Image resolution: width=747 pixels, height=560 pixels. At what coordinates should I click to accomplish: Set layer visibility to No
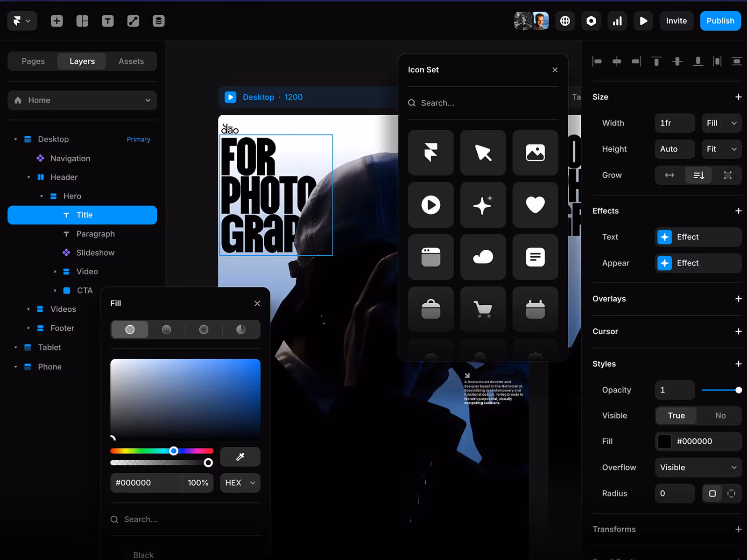(x=720, y=415)
